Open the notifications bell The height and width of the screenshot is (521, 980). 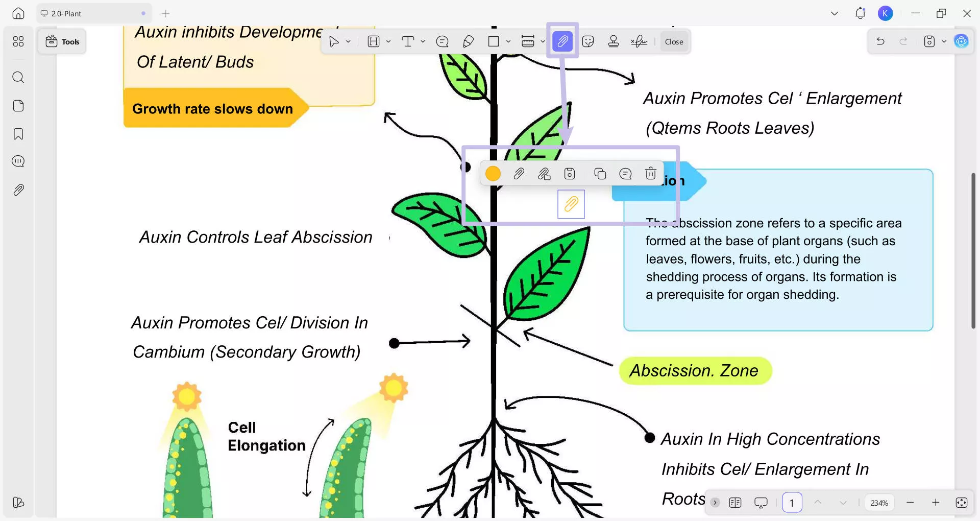(x=860, y=14)
